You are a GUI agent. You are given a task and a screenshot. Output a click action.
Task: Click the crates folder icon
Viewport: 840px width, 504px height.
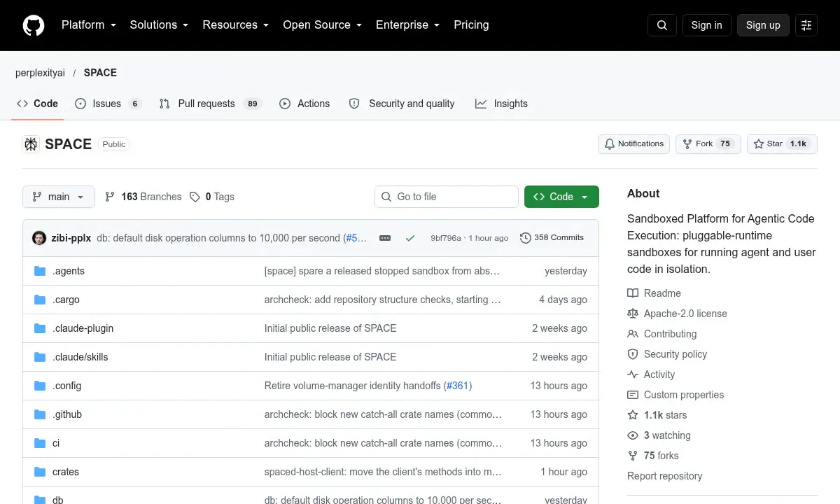[40, 472]
